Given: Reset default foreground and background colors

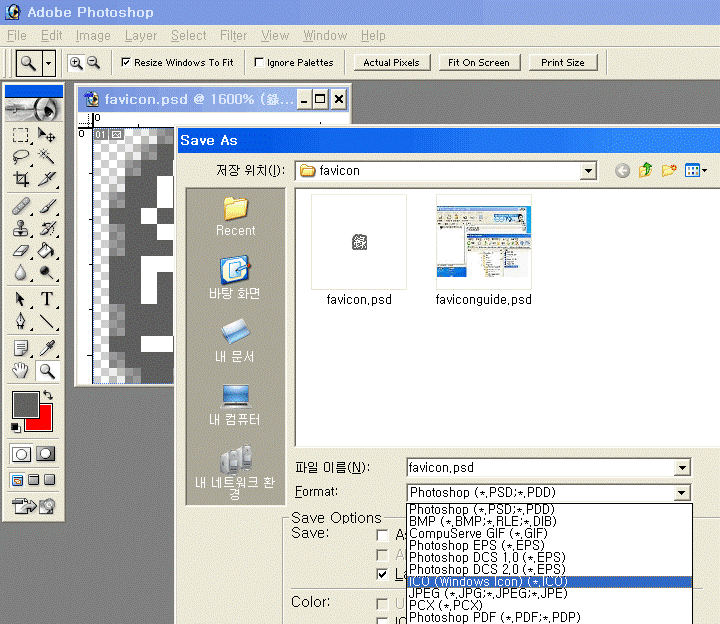Looking at the screenshot, I should coord(16,427).
